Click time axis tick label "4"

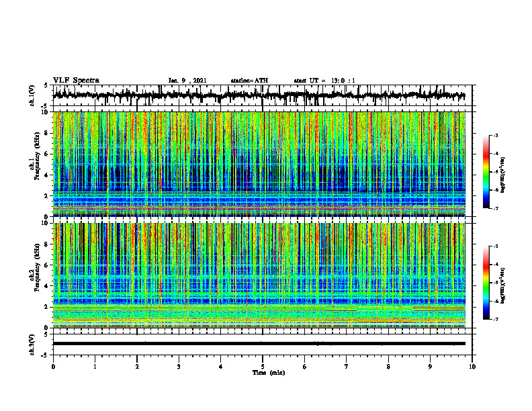221,367
